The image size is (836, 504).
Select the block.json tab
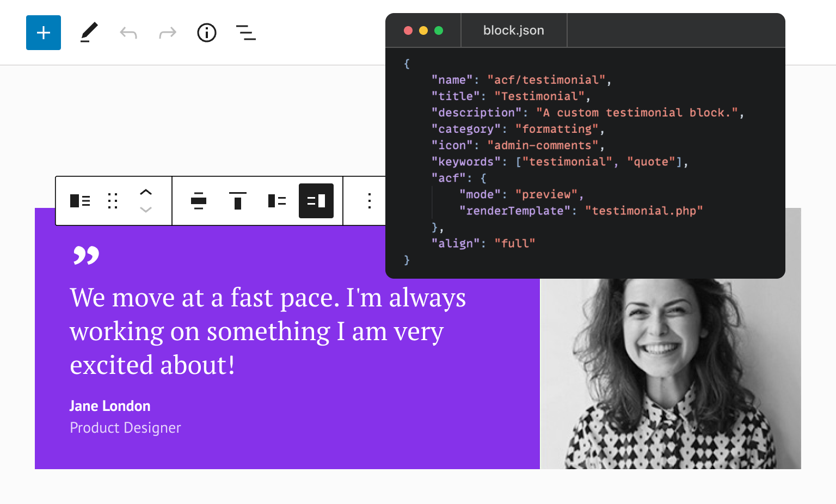(514, 30)
